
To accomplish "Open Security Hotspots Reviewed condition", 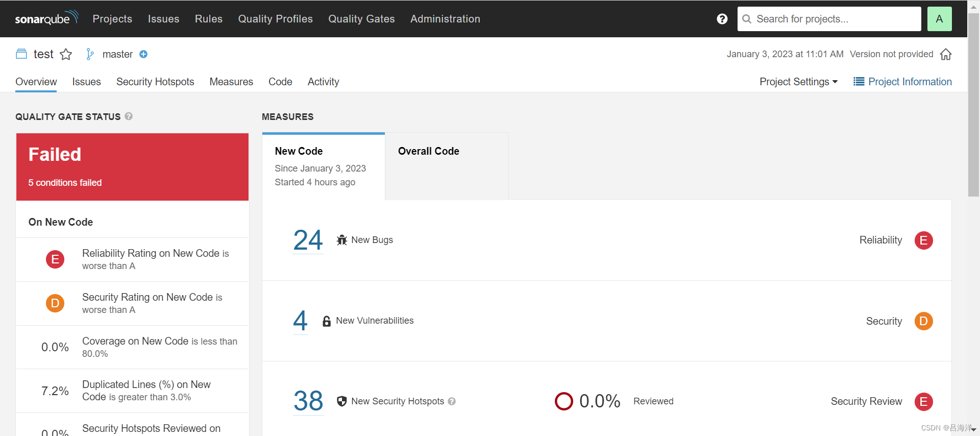I will coord(133,425).
